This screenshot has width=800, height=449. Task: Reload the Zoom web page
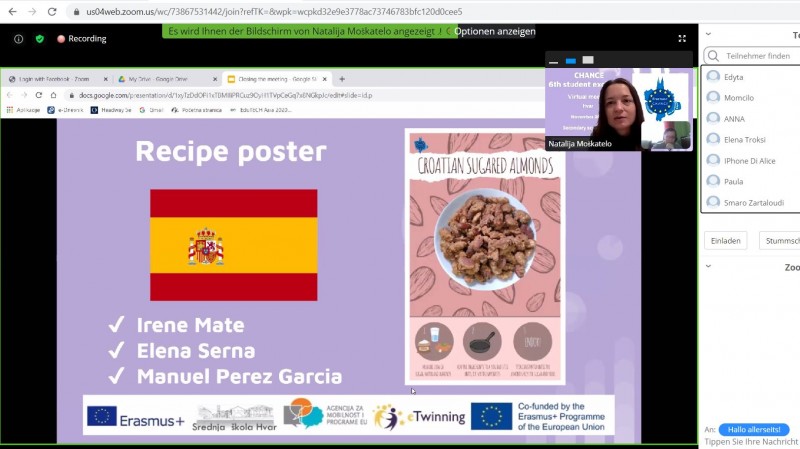pyautogui.click(x=52, y=11)
